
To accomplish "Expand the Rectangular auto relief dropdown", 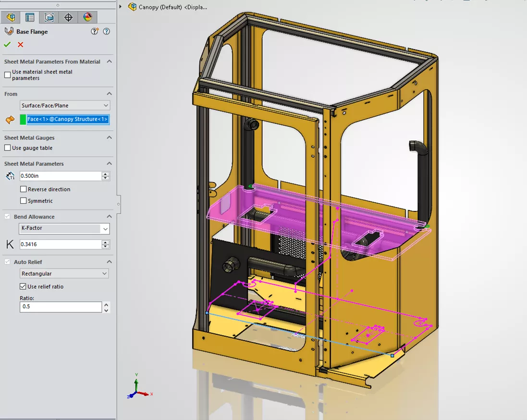I will [x=64, y=273].
